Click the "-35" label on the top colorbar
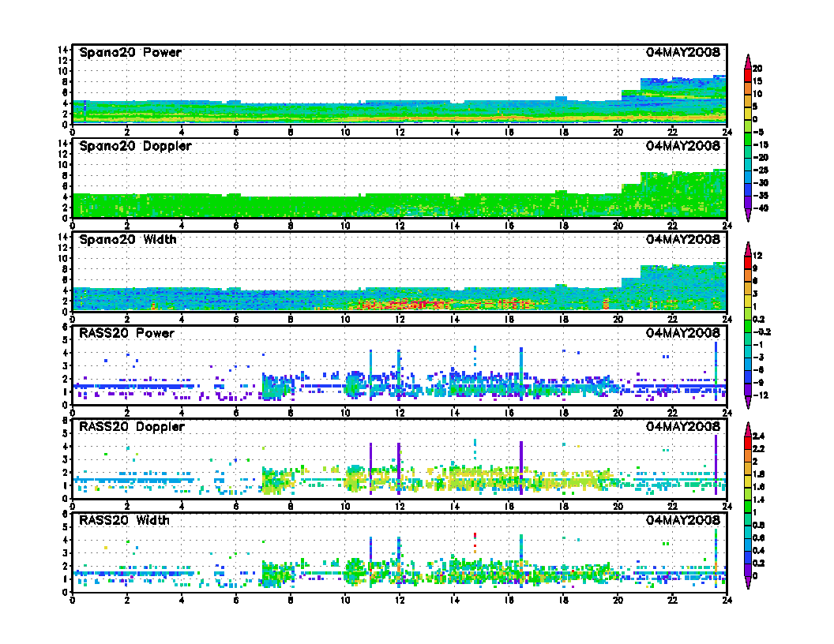Viewport: 834px width, 644px height. point(761,196)
